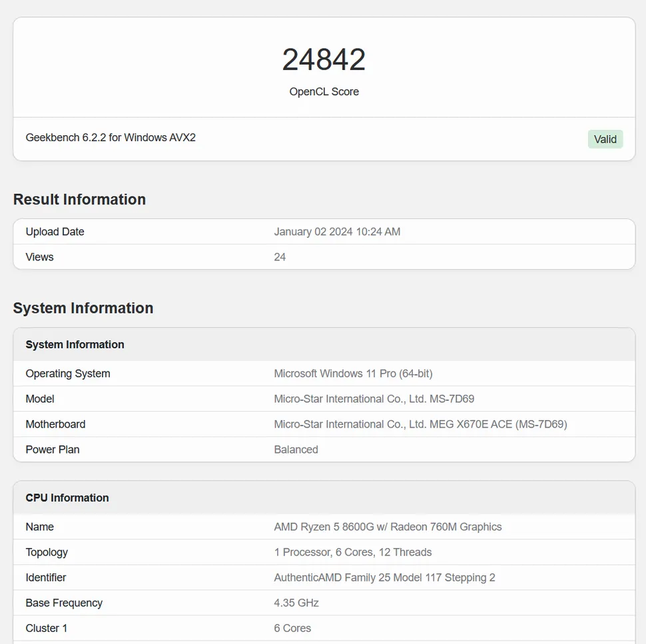Click the Topology label
This screenshot has width=646, height=644.
click(x=47, y=553)
